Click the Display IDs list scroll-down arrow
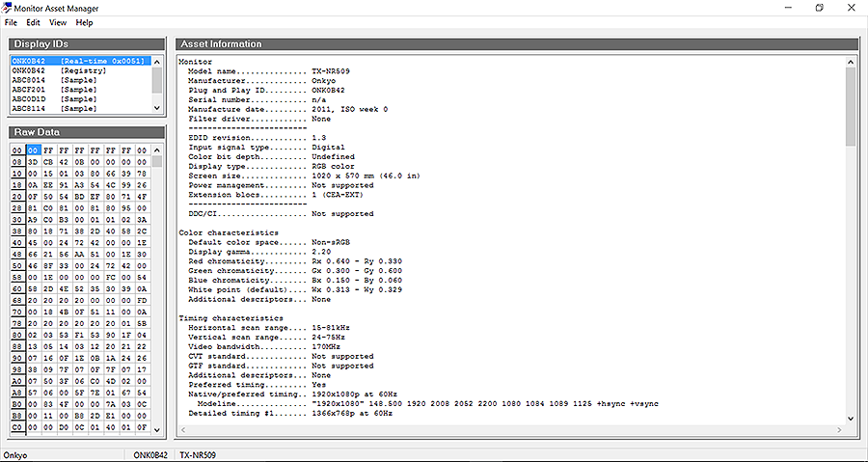The width and height of the screenshot is (868, 462). pos(156,108)
